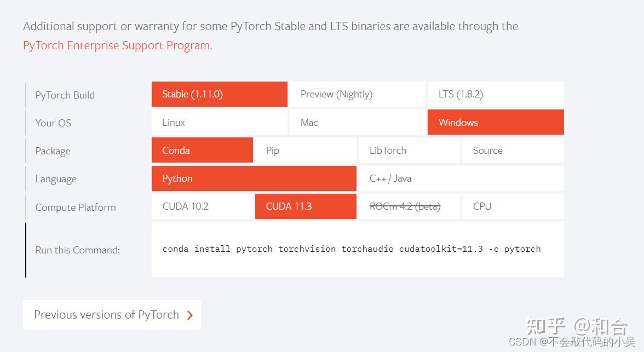Choose Linux as your OS

click(219, 123)
